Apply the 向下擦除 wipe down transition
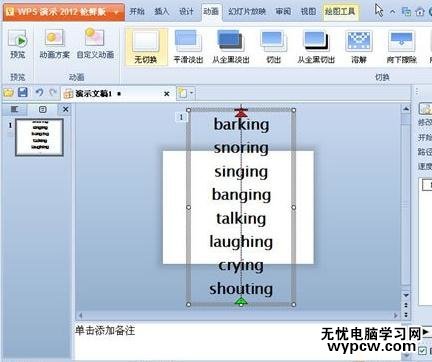432x362 pixels. click(x=401, y=47)
